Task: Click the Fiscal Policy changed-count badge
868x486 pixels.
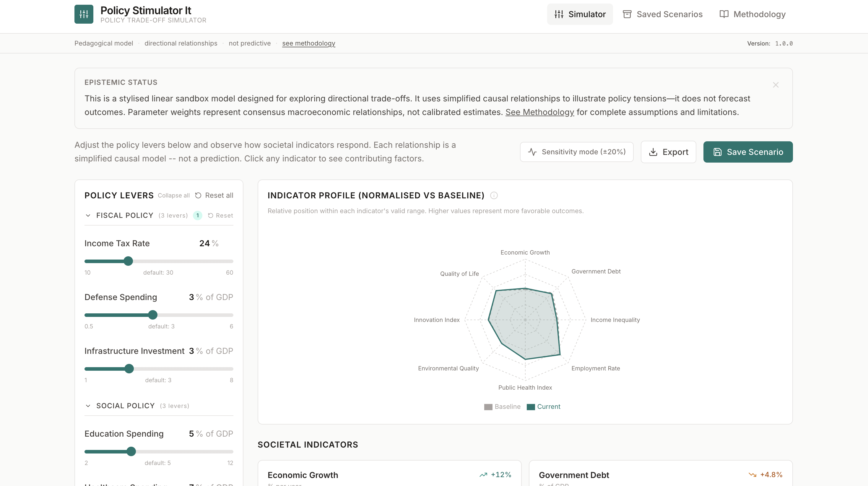Action: 197,216
